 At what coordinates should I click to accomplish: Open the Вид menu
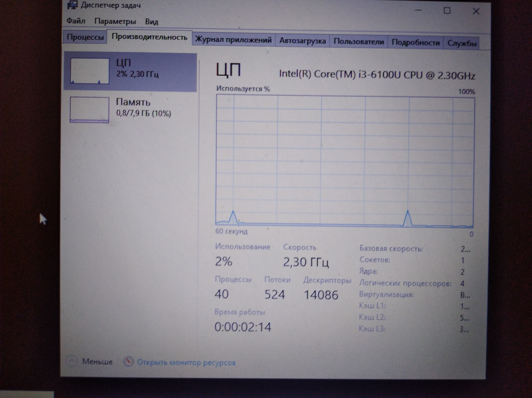151,22
